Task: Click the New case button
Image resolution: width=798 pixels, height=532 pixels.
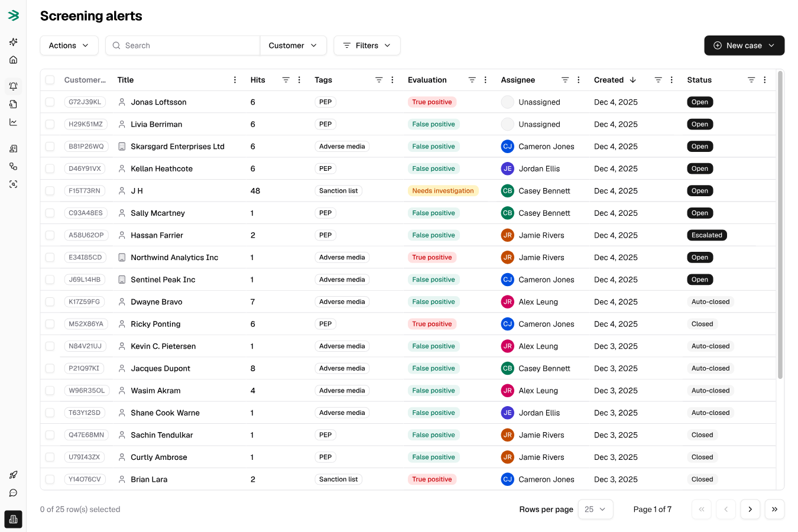Action: pyautogui.click(x=744, y=46)
